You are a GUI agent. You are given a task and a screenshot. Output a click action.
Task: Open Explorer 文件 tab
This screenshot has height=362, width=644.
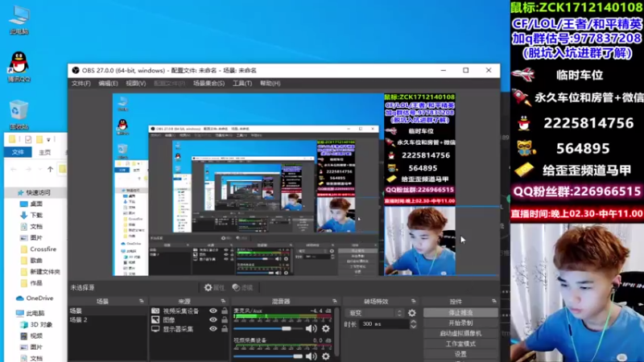18,152
